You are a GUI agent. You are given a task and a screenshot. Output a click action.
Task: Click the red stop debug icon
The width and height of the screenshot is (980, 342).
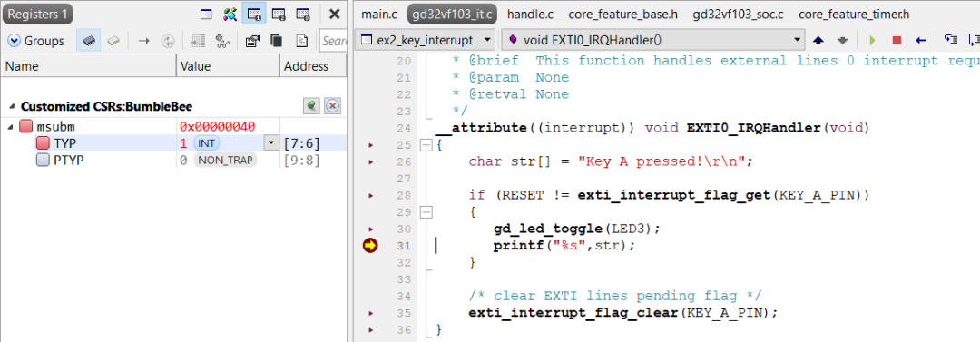(897, 41)
